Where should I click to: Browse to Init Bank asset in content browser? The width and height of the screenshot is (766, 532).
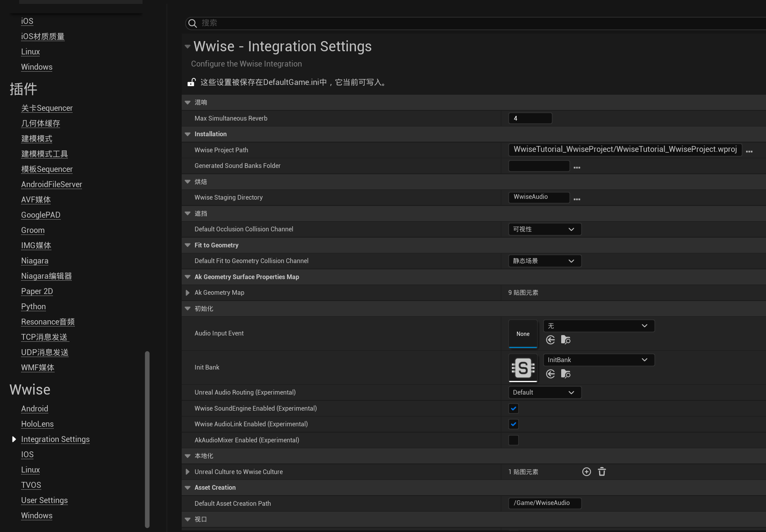click(x=565, y=374)
